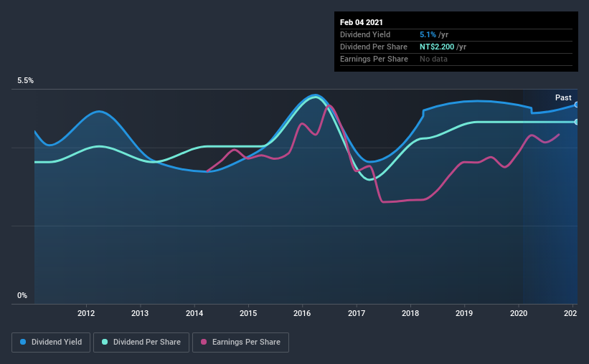Click the blue Dividend Yield legend dot
This screenshot has width=589, height=364.
[x=23, y=342]
